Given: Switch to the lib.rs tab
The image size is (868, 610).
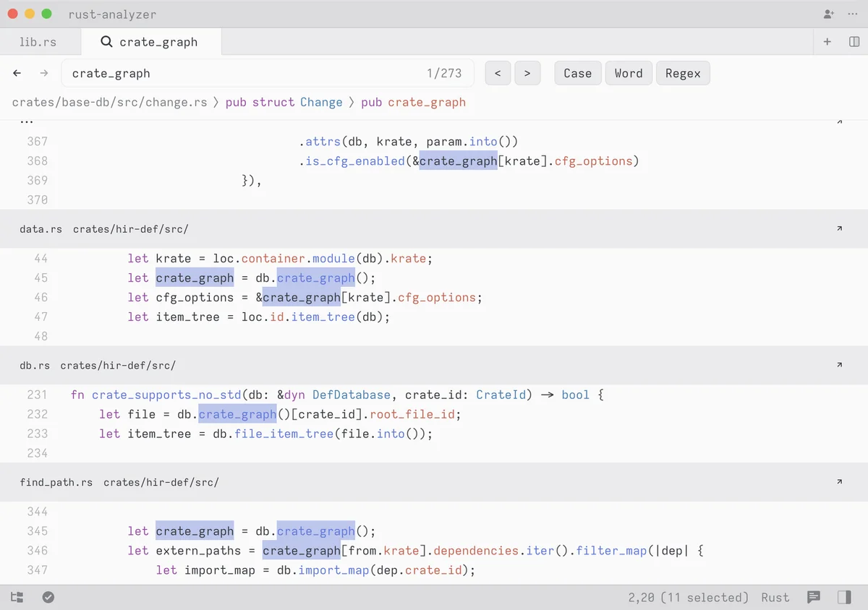Looking at the screenshot, I should [38, 41].
